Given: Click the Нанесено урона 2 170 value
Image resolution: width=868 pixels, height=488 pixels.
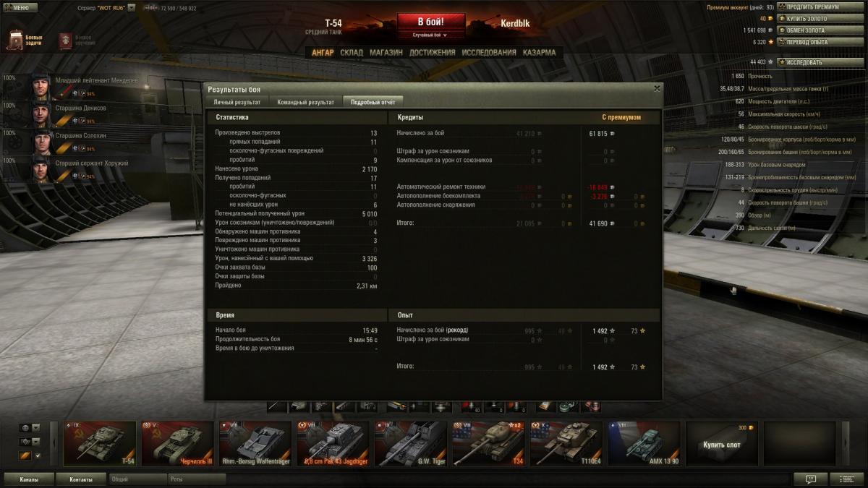Looking at the screenshot, I should point(369,169).
